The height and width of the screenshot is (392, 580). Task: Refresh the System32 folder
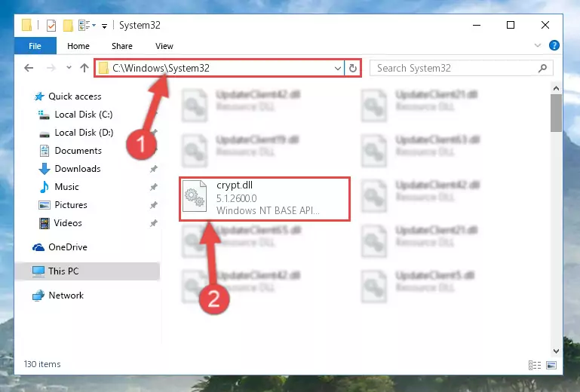(353, 69)
